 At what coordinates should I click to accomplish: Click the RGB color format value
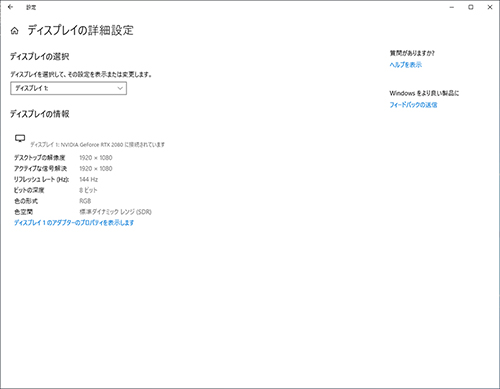tap(85, 201)
